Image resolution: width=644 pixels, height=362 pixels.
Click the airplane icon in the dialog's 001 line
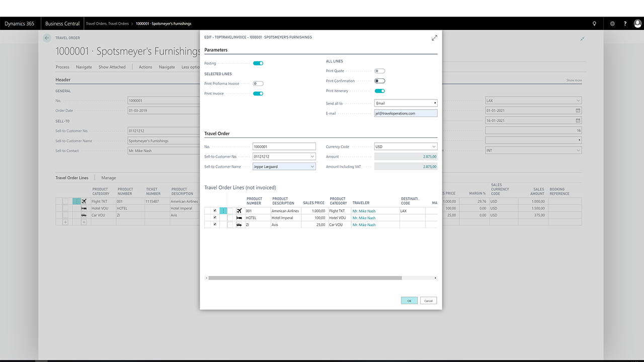(x=239, y=211)
